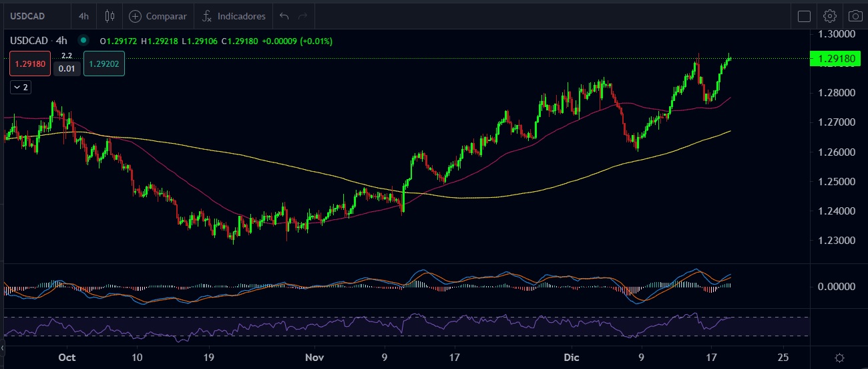Click the 1.30000 price axis label

(x=836, y=33)
